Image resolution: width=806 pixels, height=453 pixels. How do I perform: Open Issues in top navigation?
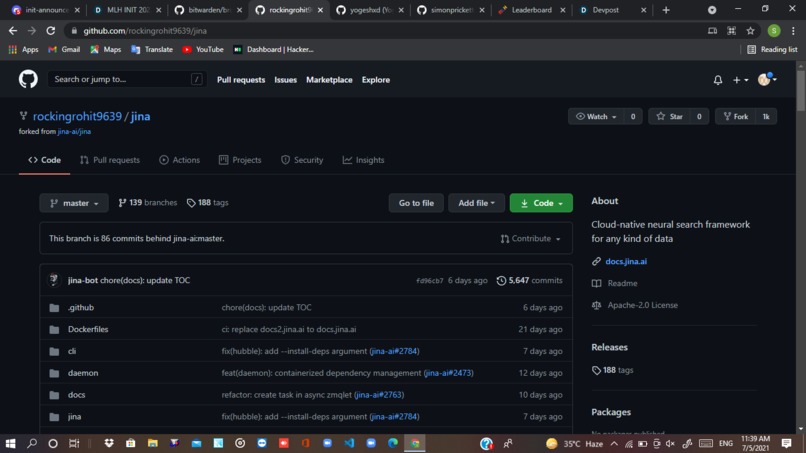coord(285,80)
